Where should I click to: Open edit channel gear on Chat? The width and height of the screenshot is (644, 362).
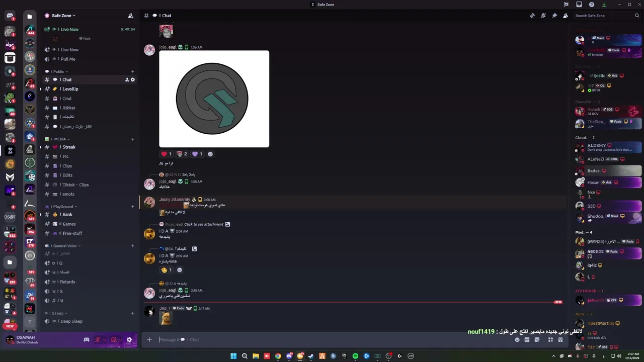pyautogui.click(x=133, y=79)
